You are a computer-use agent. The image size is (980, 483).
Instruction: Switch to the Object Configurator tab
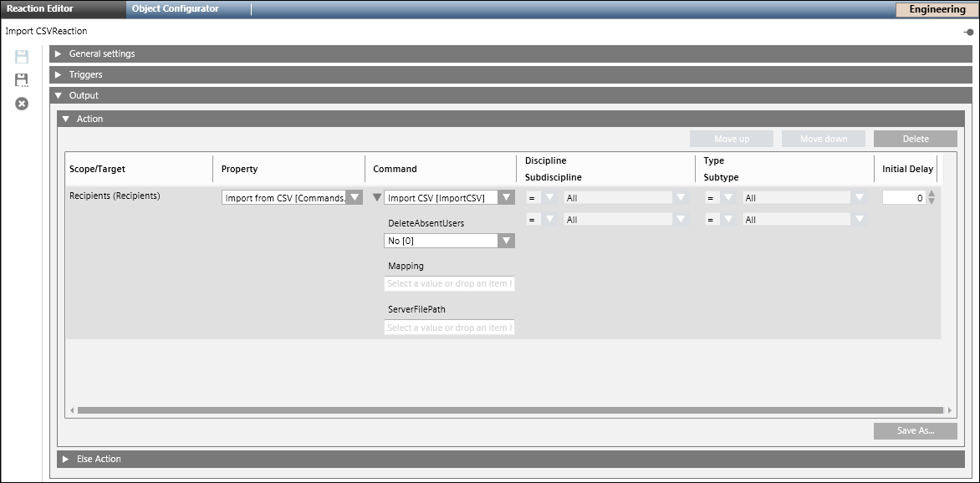click(x=176, y=9)
